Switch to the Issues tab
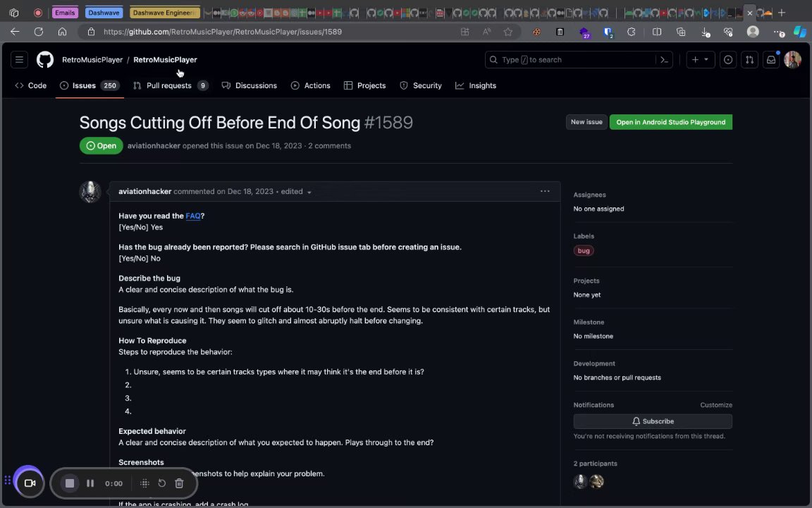The height and width of the screenshot is (508, 812). click(x=90, y=85)
